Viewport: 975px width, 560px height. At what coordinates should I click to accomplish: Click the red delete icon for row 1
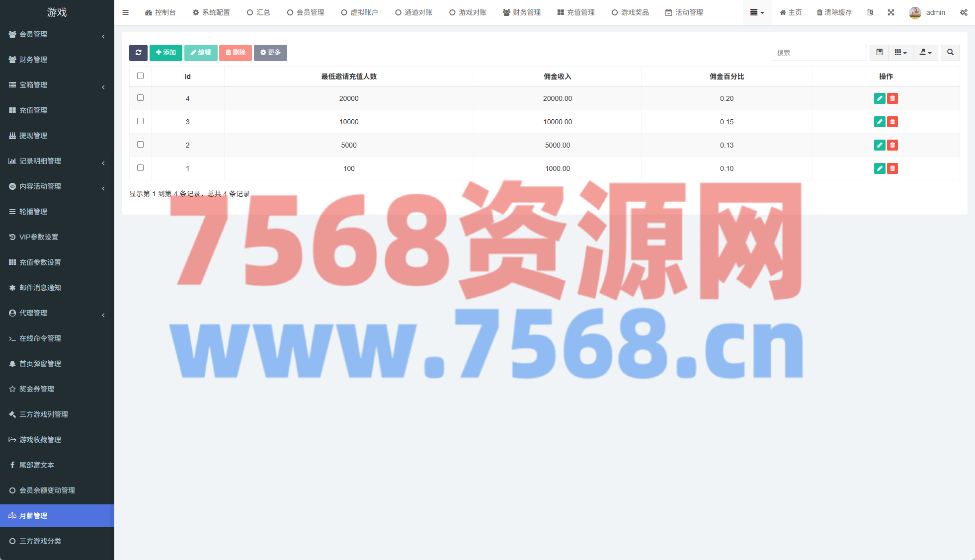point(893,168)
